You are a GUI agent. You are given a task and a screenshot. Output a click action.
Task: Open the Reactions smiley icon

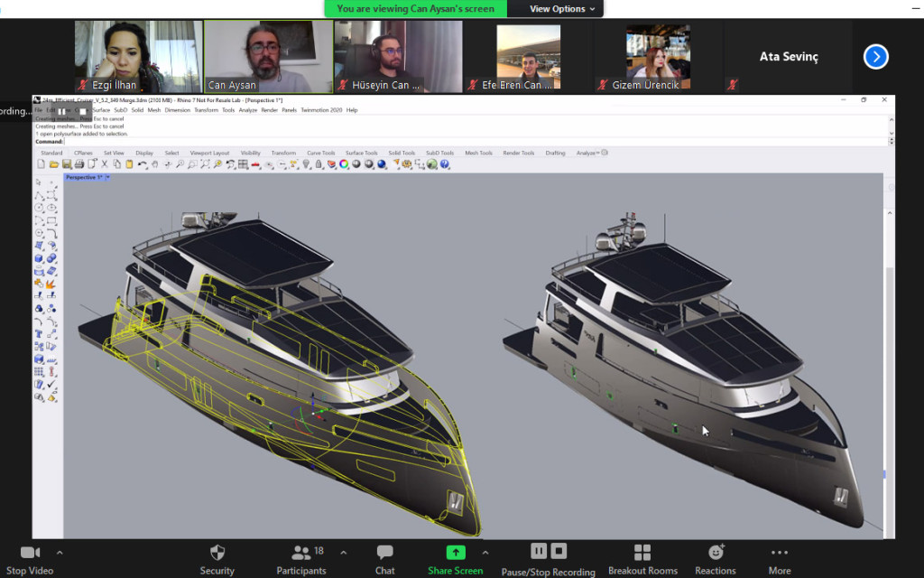click(x=716, y=553)
